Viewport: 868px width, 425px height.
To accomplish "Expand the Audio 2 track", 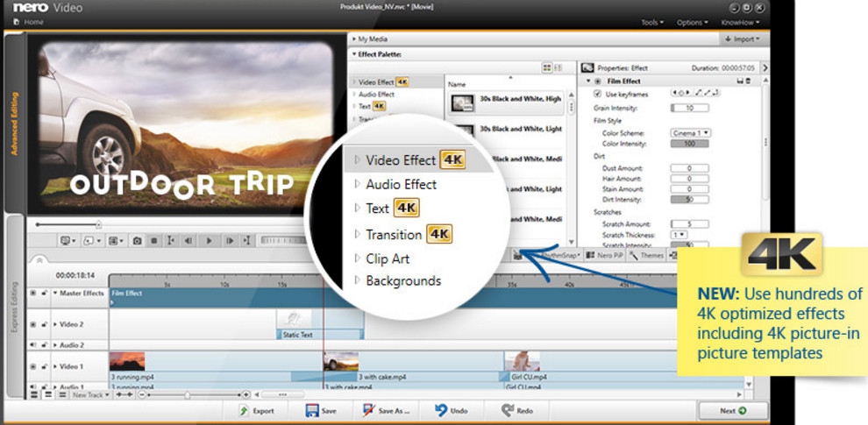I will pyautogui.click(x=55, y=344).
